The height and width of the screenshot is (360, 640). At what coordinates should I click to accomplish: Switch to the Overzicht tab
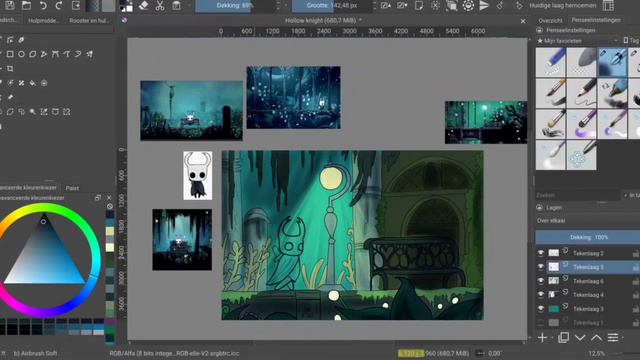click(550, 20)
